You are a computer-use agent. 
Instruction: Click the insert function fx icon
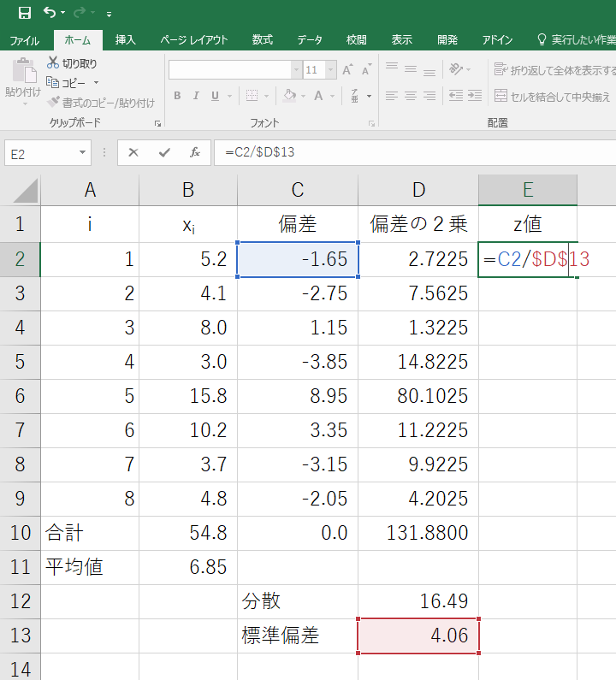click(195, 152)
